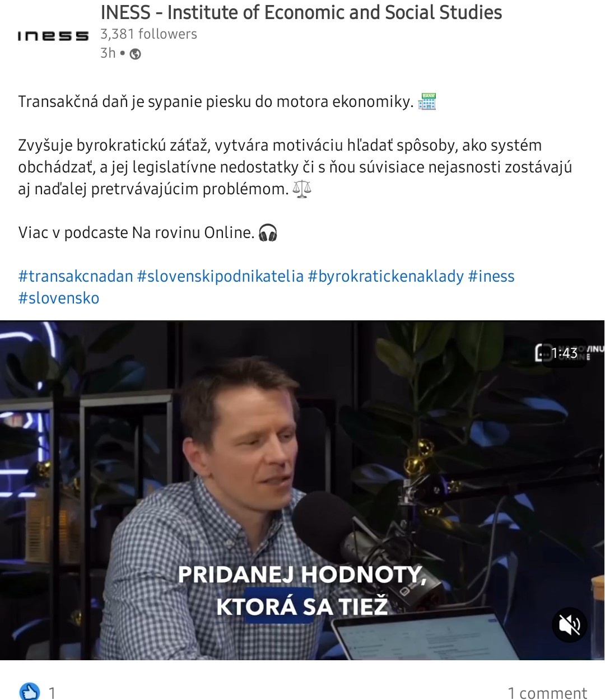Click the bank emoji after ekonomiky

[x=427, y=101]
